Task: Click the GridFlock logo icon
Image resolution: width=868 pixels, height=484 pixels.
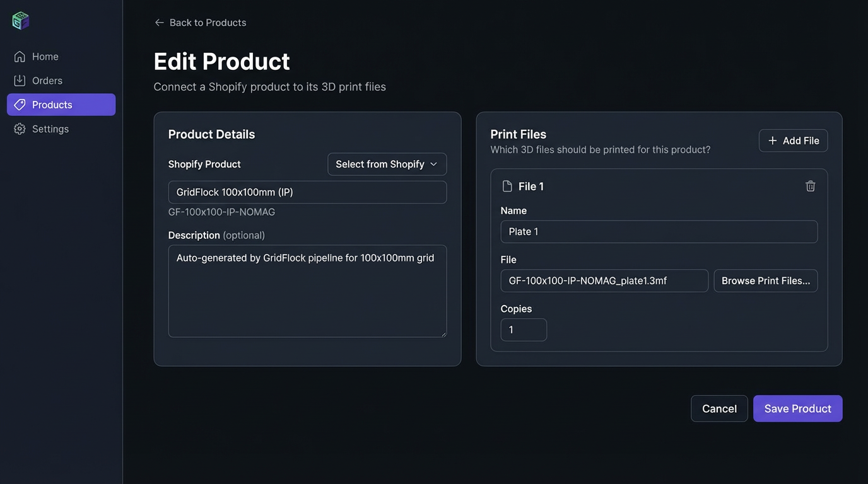Action: (20, 20)
